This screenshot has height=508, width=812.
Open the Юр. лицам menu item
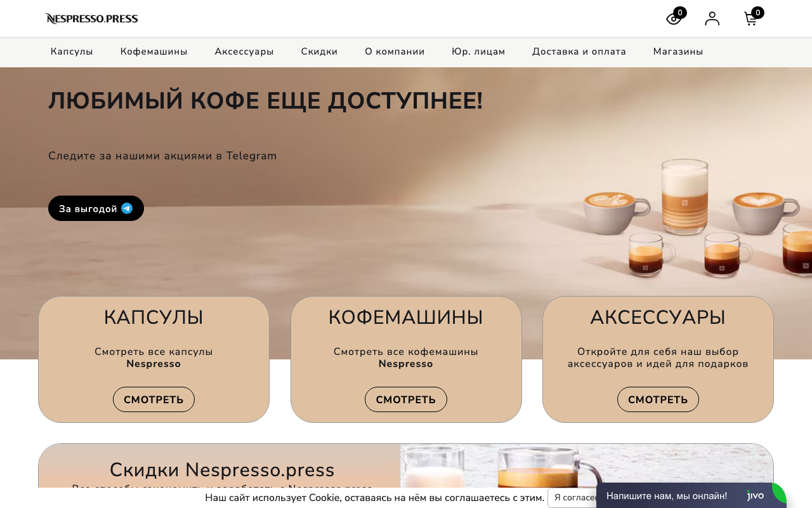click(x=478, y=52)
